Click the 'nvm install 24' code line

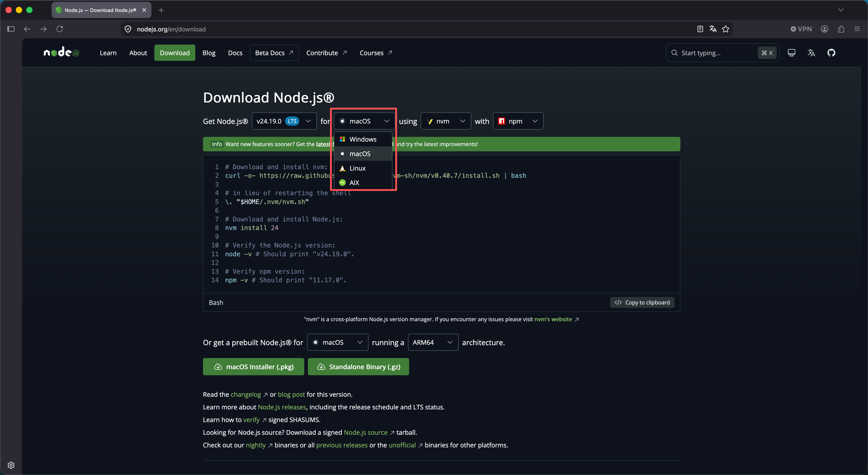pyautogui.click(x=252, y=228)
